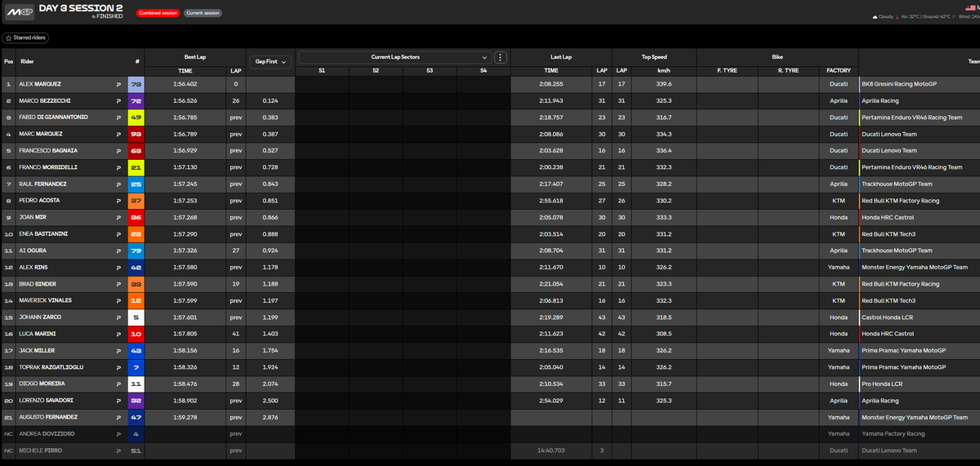Click the pit icon for Franco Morbidelli
The height and width of the screenshot is (466, 980).
(x=118, y=167)
